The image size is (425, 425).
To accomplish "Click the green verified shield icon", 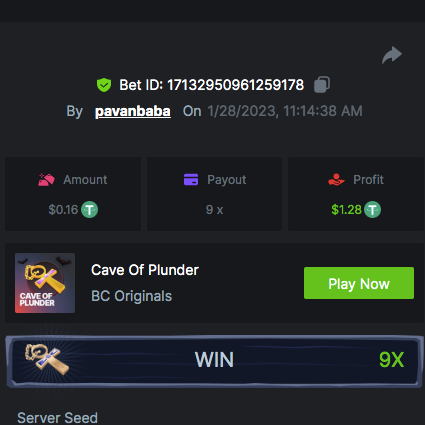I will pos(104,85).
